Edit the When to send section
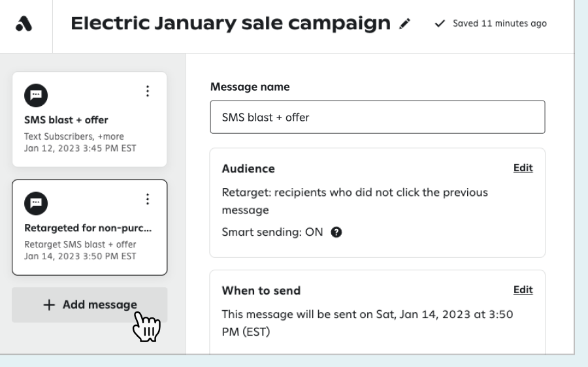 [523, 290]
